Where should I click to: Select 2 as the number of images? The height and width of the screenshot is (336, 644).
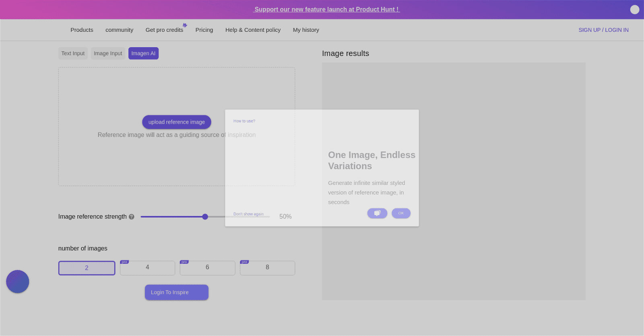pos(87,268)
